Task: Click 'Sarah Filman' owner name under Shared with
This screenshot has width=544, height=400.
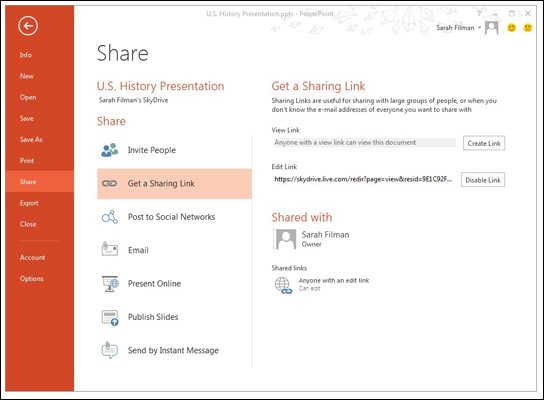Action: tap(325, 235)
